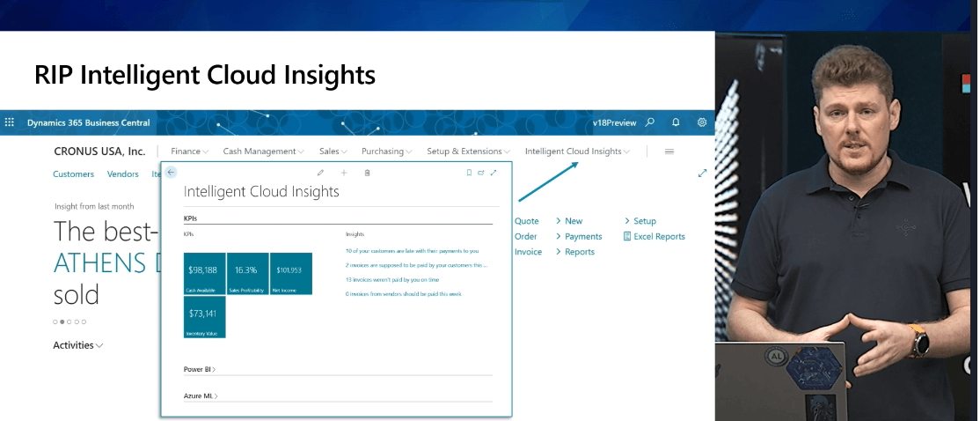Image resolution: width=980 pixels, height=421 pixels.
Task: Open the Finance menu
Action: pos(189,151)
